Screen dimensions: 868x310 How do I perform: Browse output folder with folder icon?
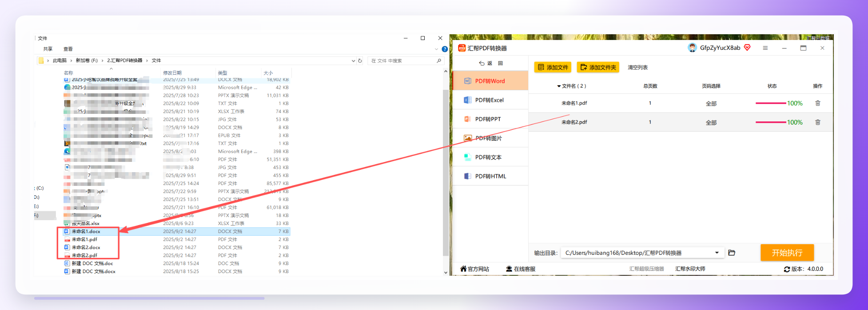(x=732, y=253)
